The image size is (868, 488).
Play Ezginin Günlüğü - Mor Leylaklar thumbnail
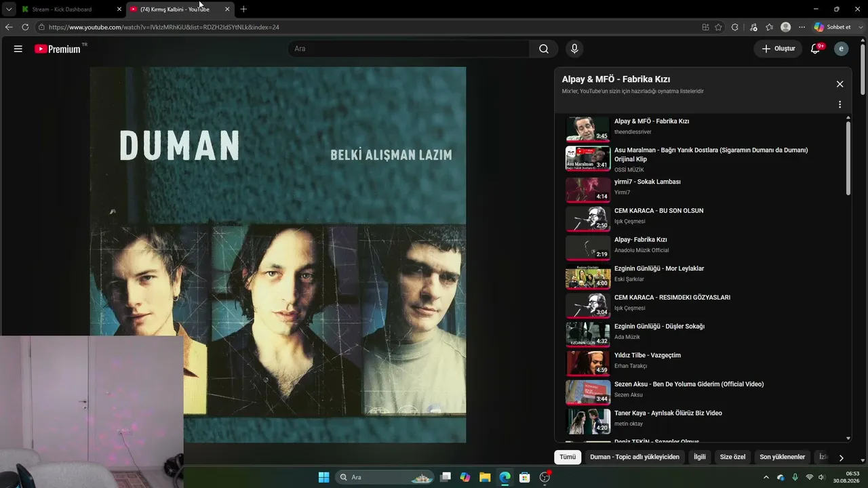click(x=588, y=277)
